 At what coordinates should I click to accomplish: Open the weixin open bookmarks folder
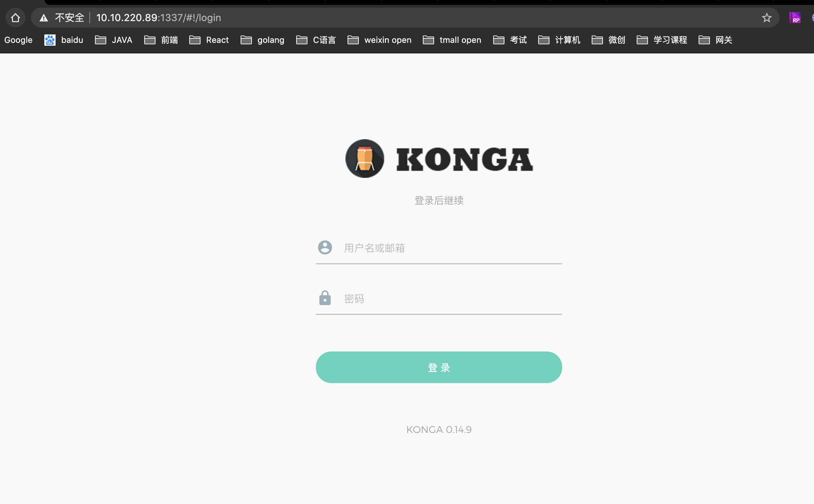[x=379, y=40]
